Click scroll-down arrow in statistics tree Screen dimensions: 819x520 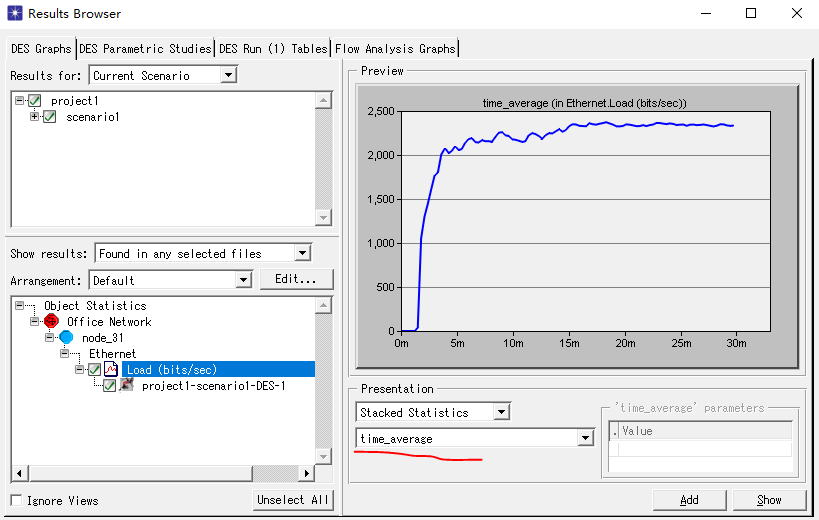point(323,456)
